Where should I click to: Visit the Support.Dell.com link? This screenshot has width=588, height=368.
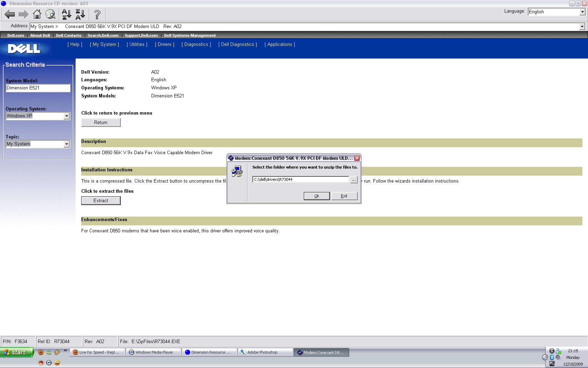[141, 35]
